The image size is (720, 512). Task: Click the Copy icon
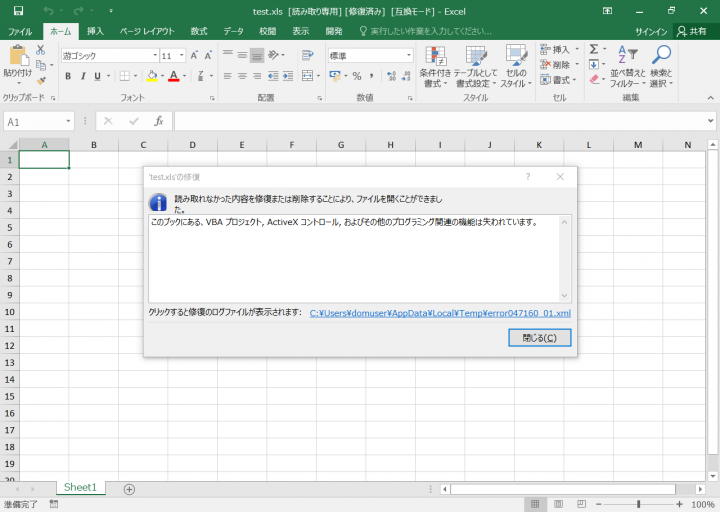point(41,65)
